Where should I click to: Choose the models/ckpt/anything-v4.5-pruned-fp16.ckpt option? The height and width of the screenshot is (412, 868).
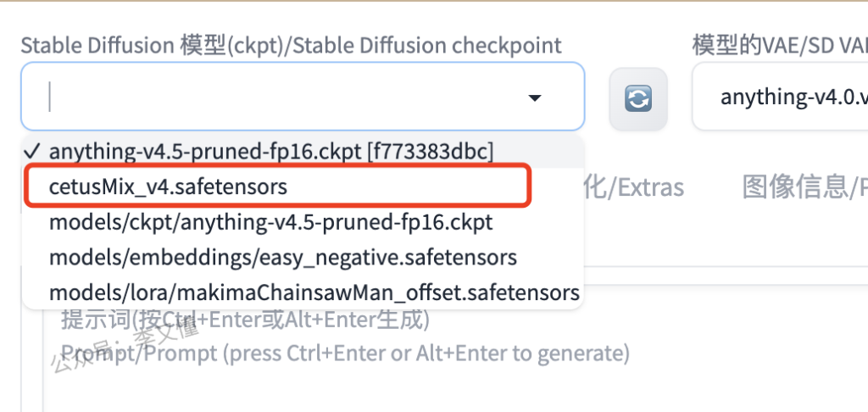pyautogui.click(x=270, y=223)
